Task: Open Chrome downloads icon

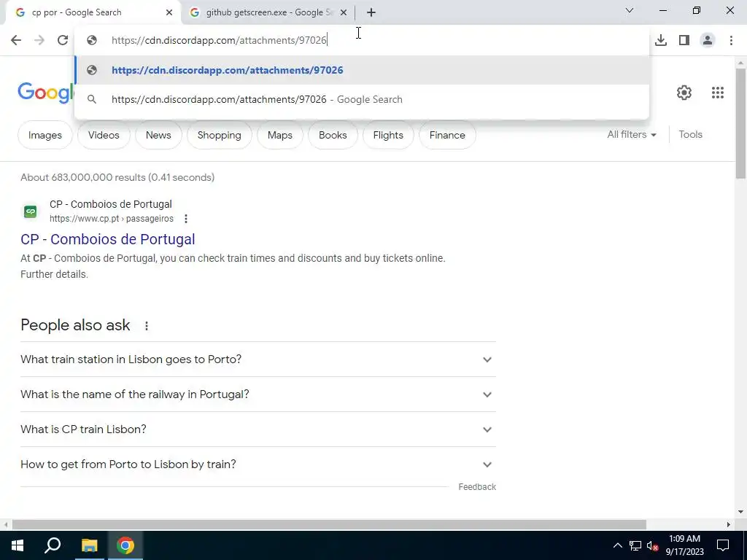Action: pyautogui.click(x=661, y=40)
